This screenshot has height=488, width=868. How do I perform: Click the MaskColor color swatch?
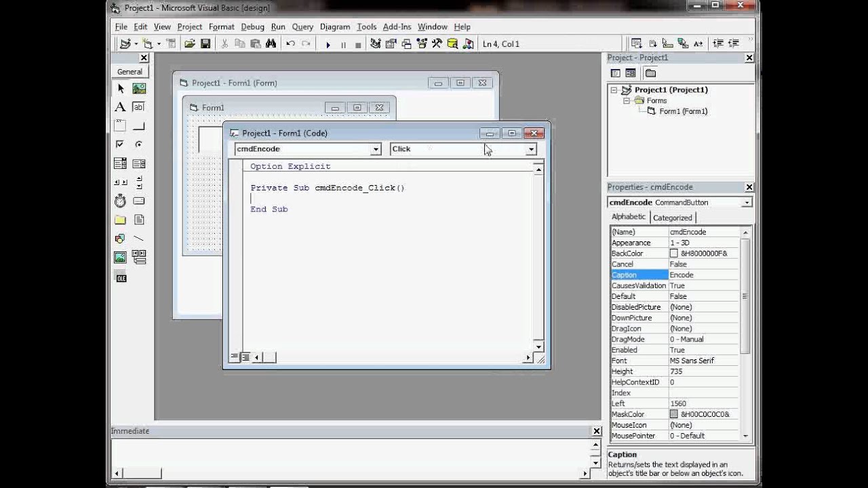click(673, 414)
